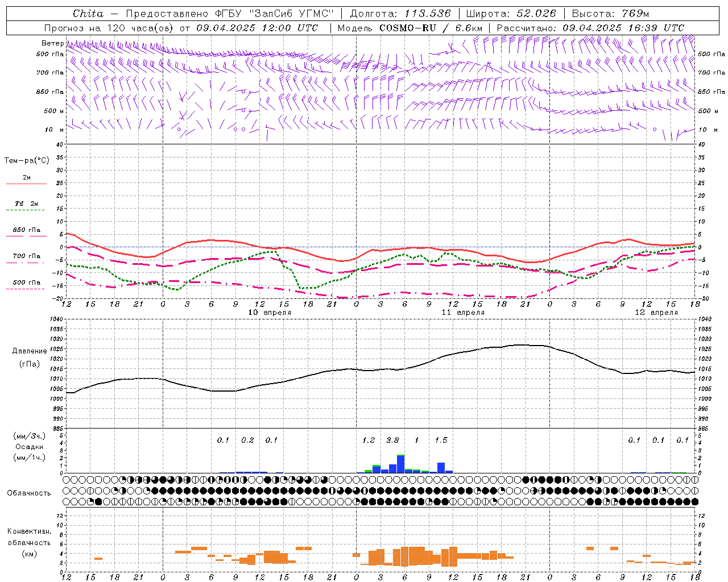Click the "(мм/3ч.)" precipitation unit label
This screenshot has height=582, width=728.
pyautogui.click(x=29, y=436)
